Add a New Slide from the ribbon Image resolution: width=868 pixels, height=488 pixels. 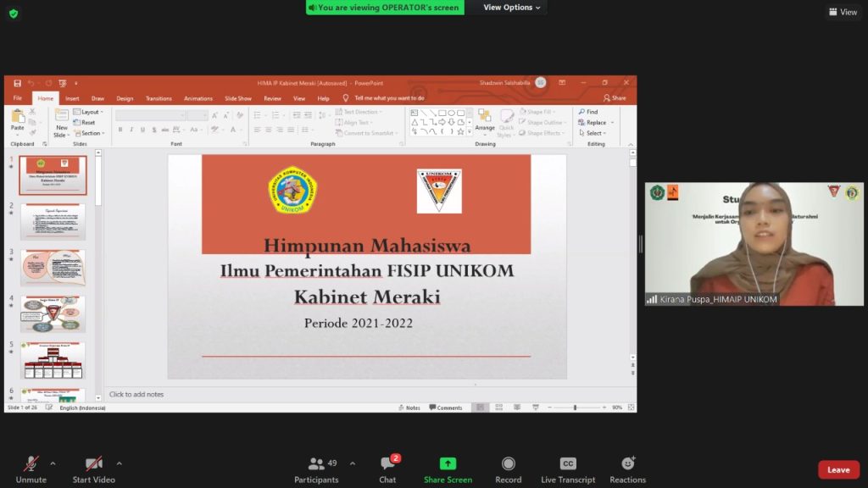tap(61, 123)
